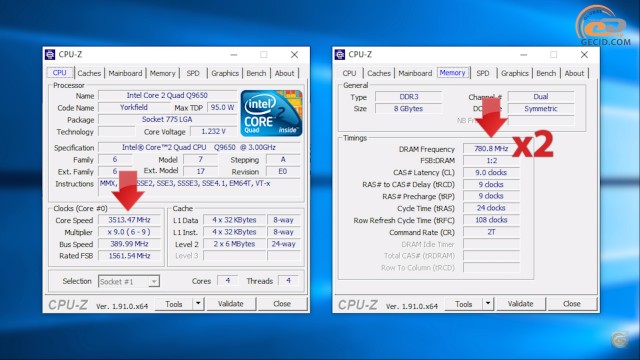This screenshot has width=640, height=360.
Task: Click Channel # value Dual
Action: (541, 97)
